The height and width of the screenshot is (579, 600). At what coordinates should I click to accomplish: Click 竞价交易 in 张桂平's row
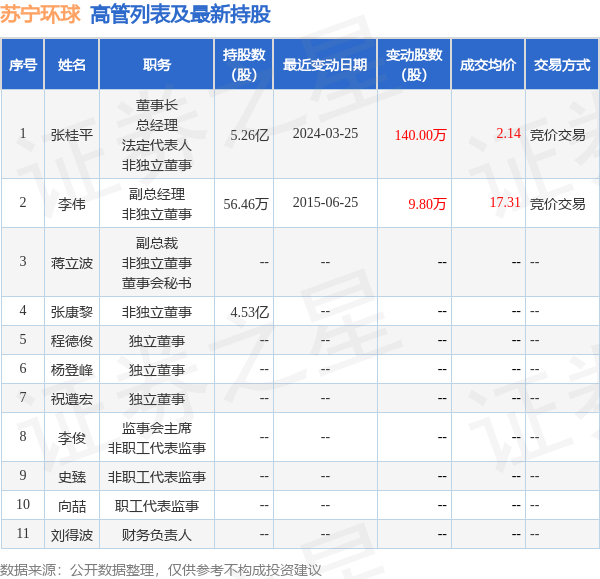[558, 135]
